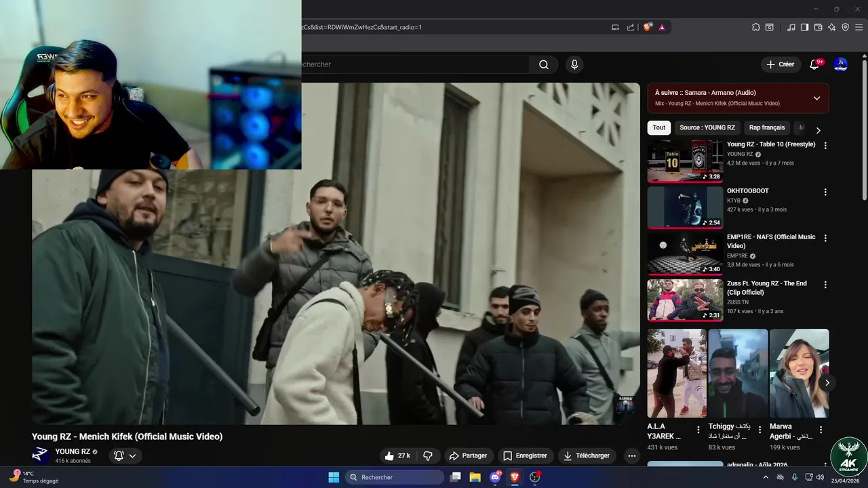
Task: Expand the 'À suivre' mix queue panel
Action: (x=816, y=98)
